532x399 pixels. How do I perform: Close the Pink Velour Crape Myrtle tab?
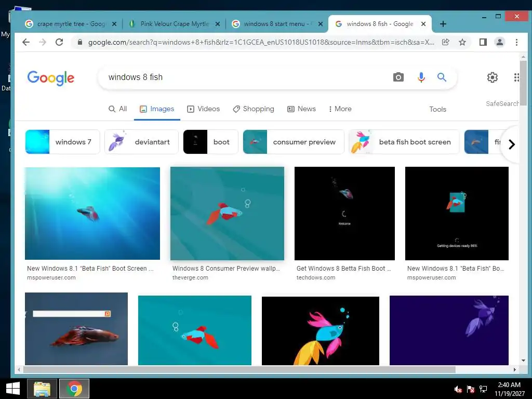218,24
